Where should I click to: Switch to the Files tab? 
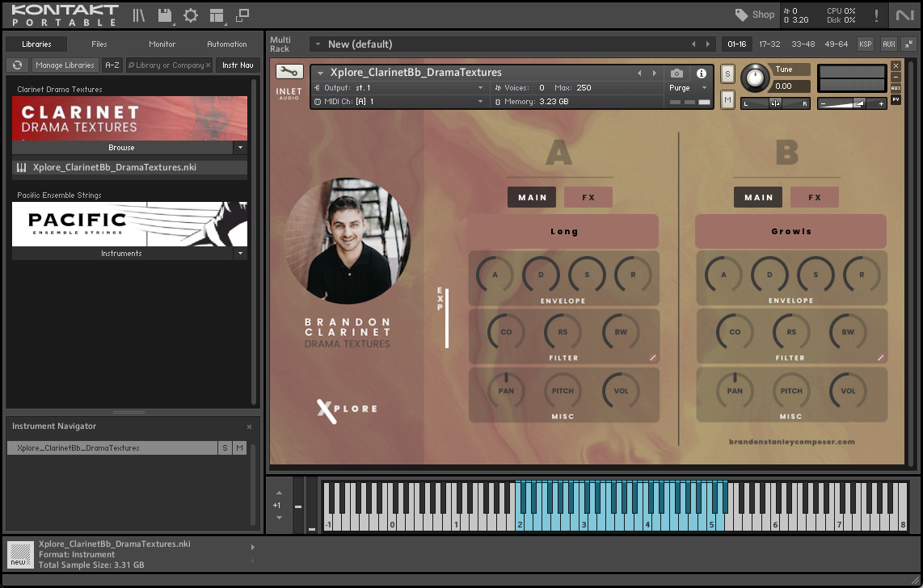(x=99, y=44)
